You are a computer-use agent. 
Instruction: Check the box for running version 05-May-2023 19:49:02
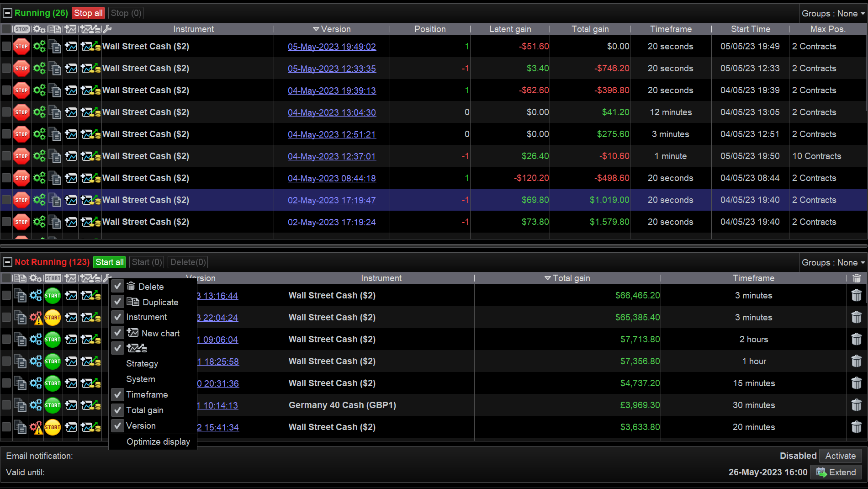coord(6,47)
